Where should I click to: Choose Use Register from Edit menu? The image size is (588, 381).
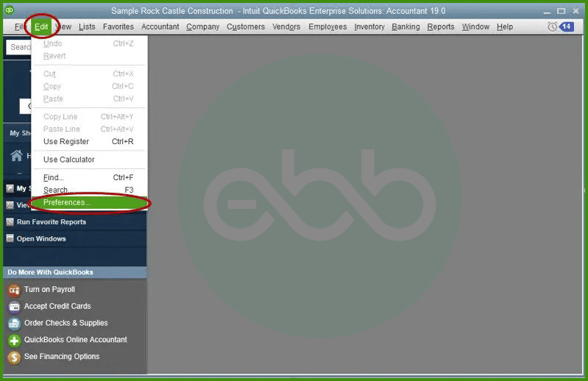[x=89, y=142]
